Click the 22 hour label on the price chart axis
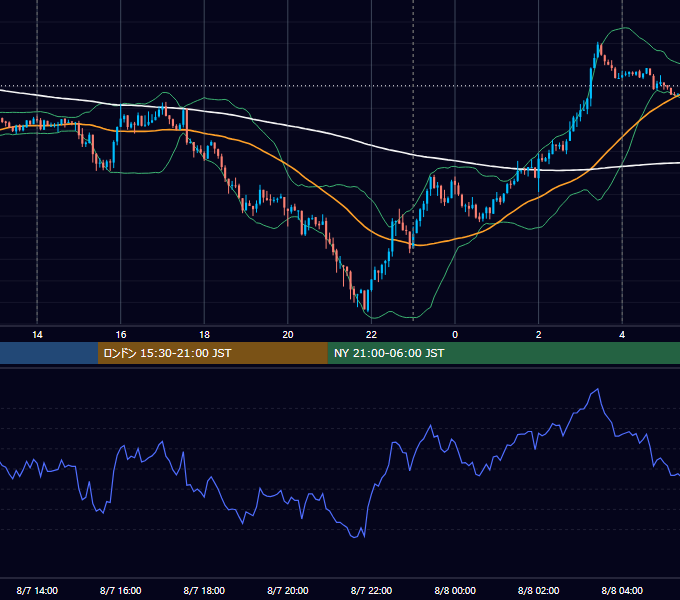 click(372, 335)
